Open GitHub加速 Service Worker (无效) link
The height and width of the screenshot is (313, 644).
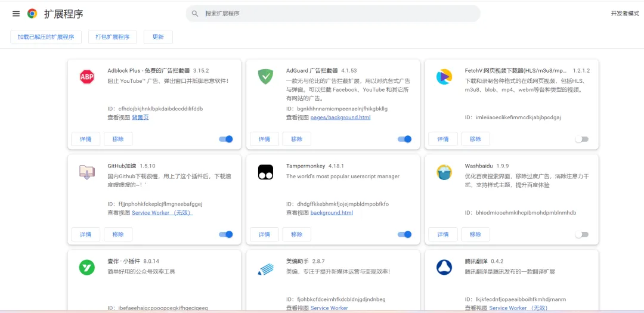pyautogui.click(x=162, y=213)
